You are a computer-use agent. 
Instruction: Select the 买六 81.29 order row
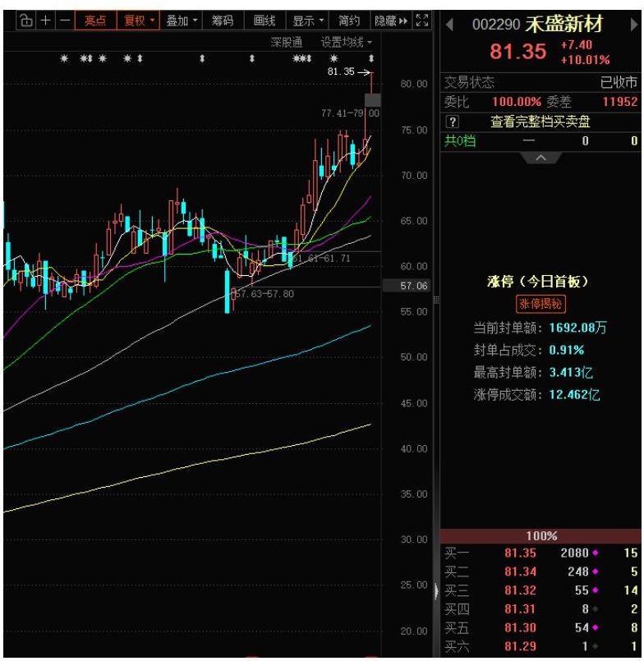tap(540, 646)
